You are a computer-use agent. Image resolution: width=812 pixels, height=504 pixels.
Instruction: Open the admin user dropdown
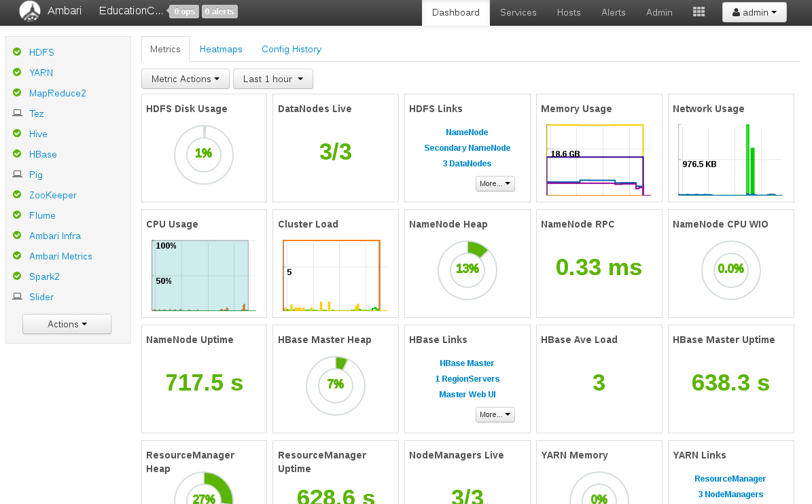(x=754, y=12)
